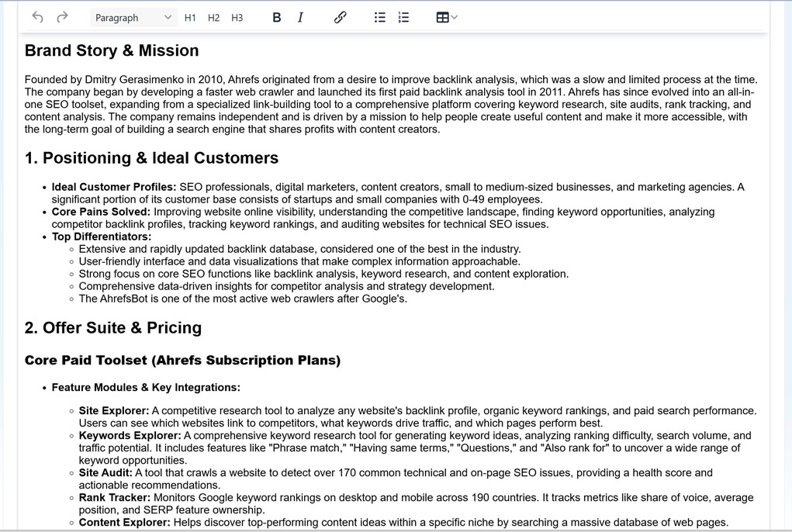Create a bulleted list
The height and width of the screenshot is (532, 792).
[380, 18]
